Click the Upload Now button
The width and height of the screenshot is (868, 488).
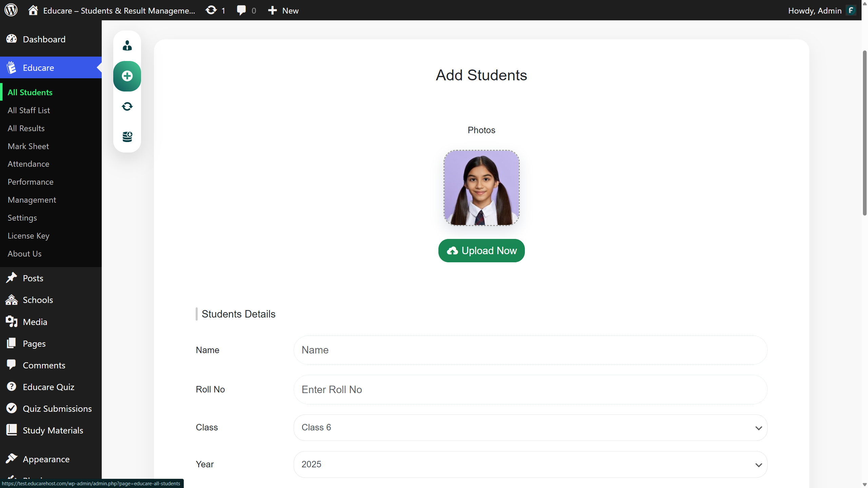481,251
